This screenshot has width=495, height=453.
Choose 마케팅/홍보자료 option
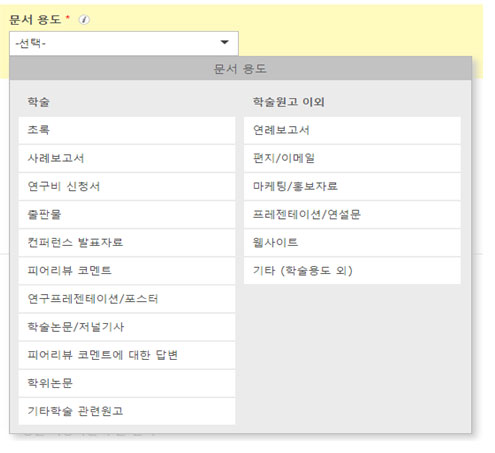[x=352, y=186]
